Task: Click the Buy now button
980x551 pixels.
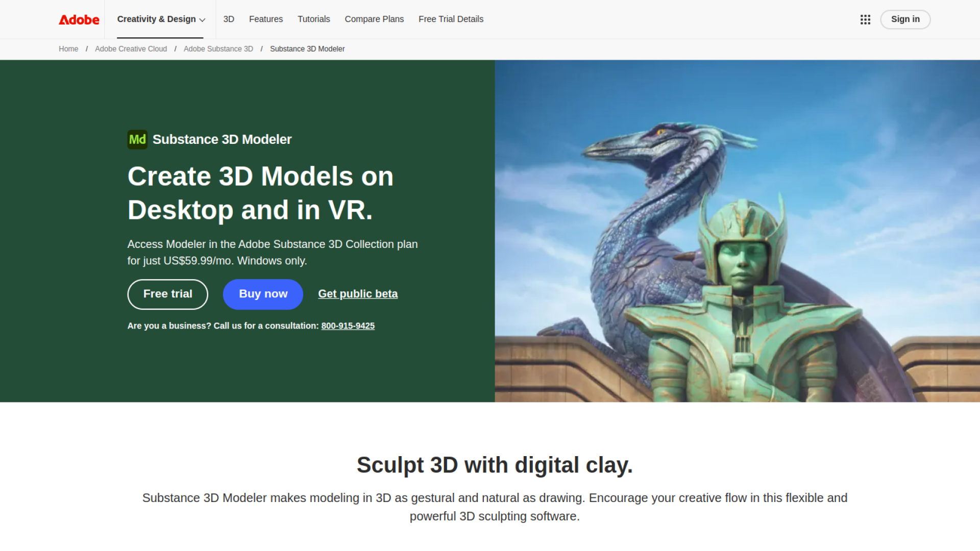Action: pyautogui.click(x=263, y=294)
